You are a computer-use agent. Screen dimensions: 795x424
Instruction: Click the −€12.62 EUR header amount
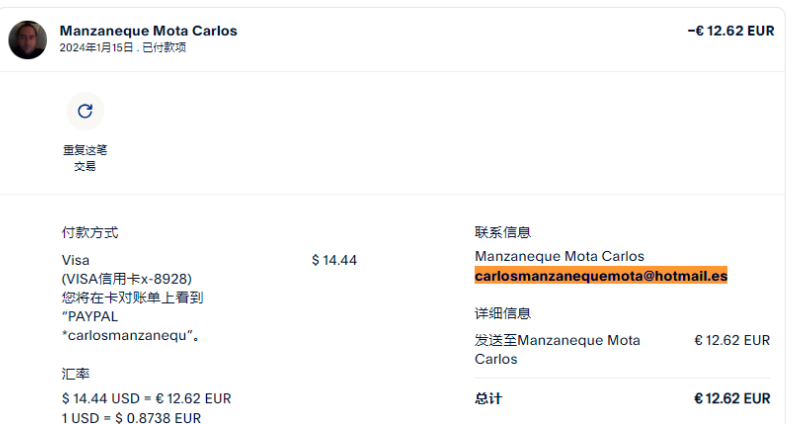click(731, 31)
